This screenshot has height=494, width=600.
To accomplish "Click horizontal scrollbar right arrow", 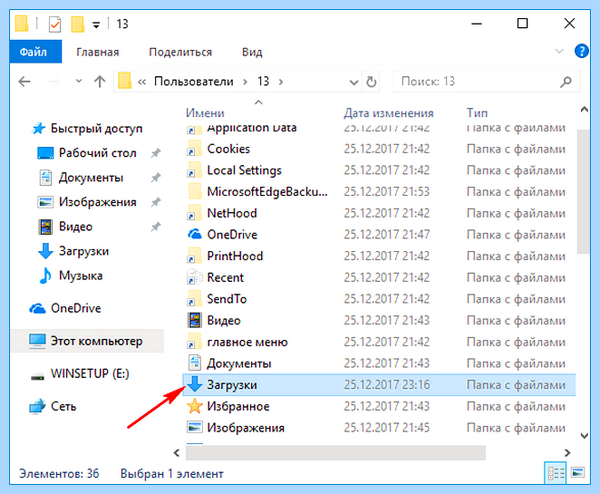I will pyautogui.click(x=567, y=453).
